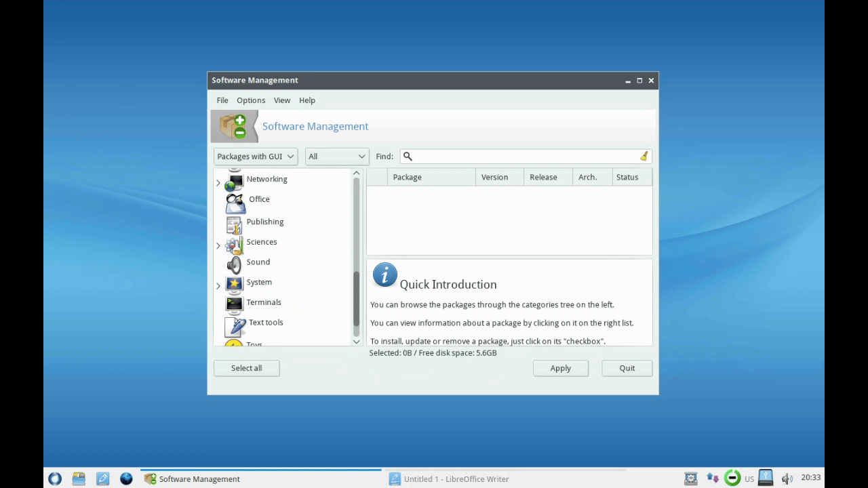Select the Sound speaker icon
This screenshot has width=868, height=488.
[x=234, y=264]
